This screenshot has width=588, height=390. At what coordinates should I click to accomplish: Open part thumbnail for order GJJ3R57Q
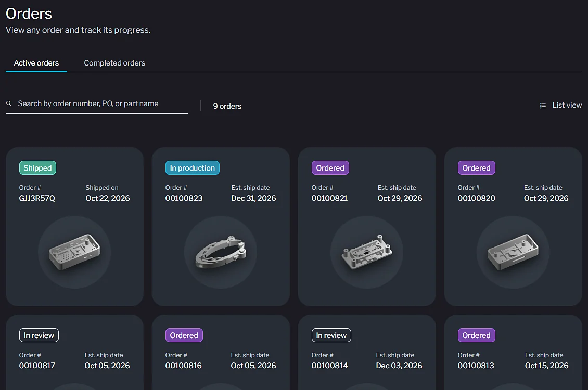74,252
